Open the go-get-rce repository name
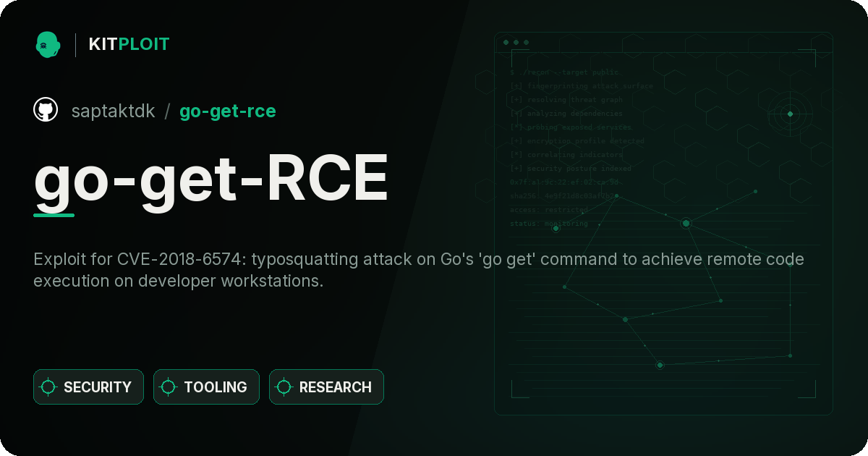The width and height of the screenshot is (868, 456). pyautogui.click(x=228, y=111)
